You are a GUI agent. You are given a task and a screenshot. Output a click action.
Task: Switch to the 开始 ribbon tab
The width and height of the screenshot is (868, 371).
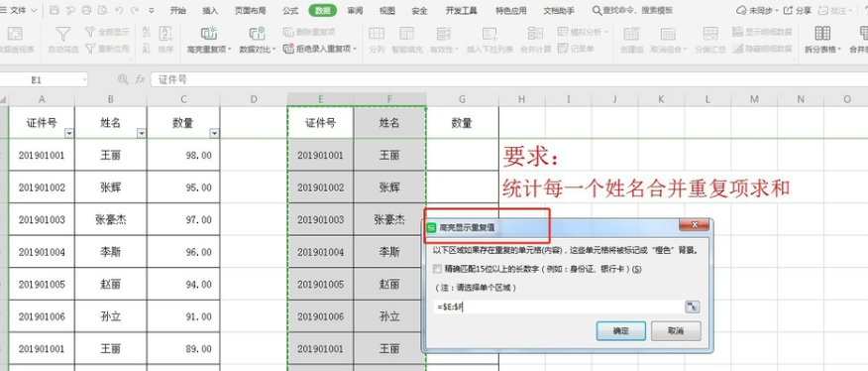click(x=177, y=11)
